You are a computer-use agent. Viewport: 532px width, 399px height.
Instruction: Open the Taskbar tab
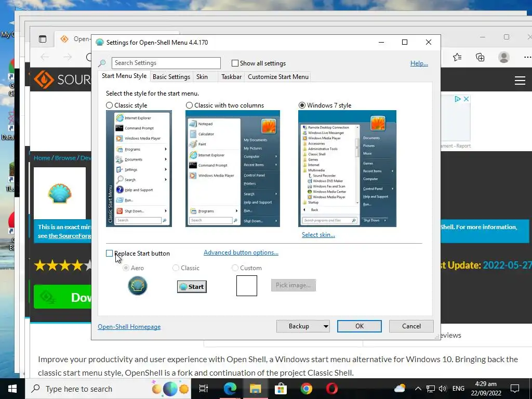point(231,77)
